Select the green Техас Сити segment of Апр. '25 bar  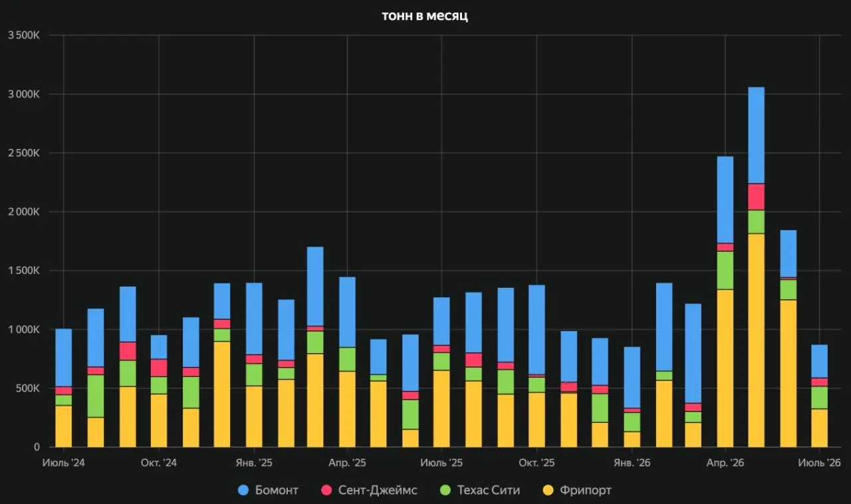[348, 360]
